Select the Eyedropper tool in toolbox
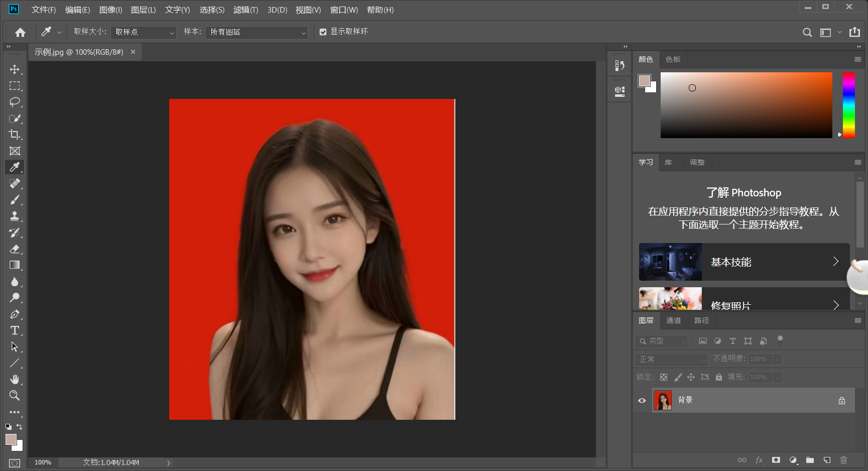This screenshot has height=471, width=868. 15,167
